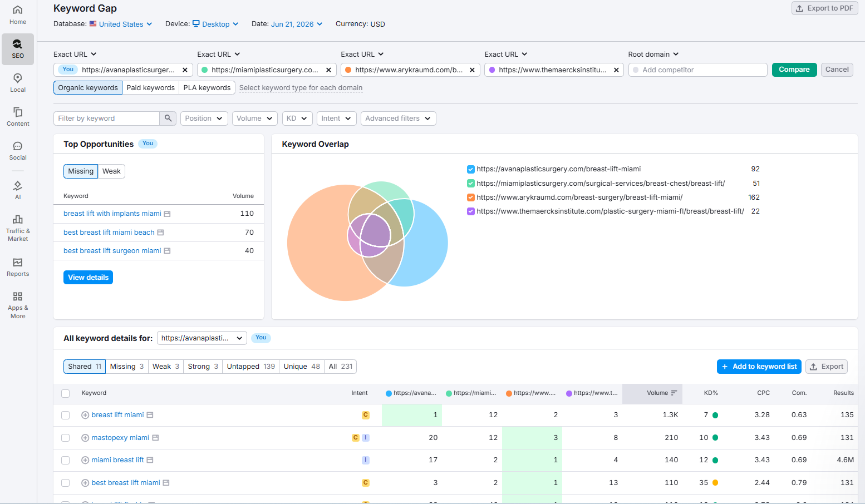Click the Add competitor input field
Screen dimensions: 865x504
point(697,70)
